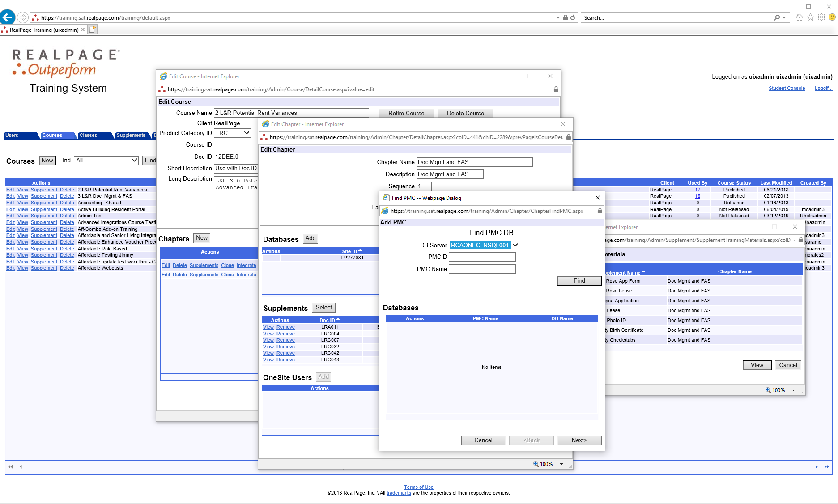Click the Course Name input field
Image resolution: width=838 pixels, height=504 pixels.
click(291, 113)
